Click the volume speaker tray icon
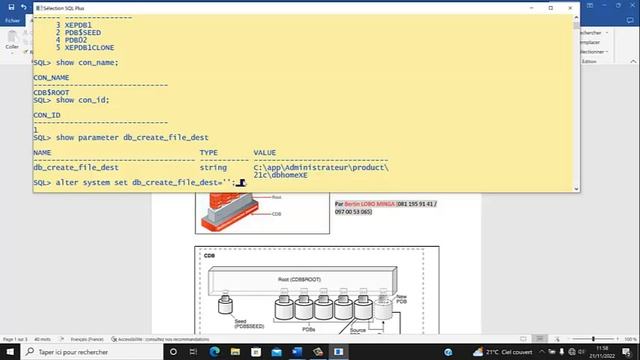 (x=581, y=351)
